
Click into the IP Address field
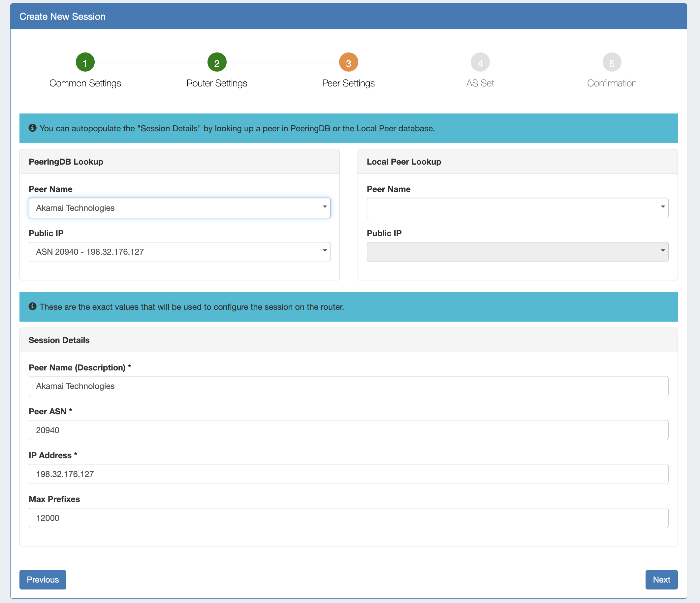coord(348,474)
